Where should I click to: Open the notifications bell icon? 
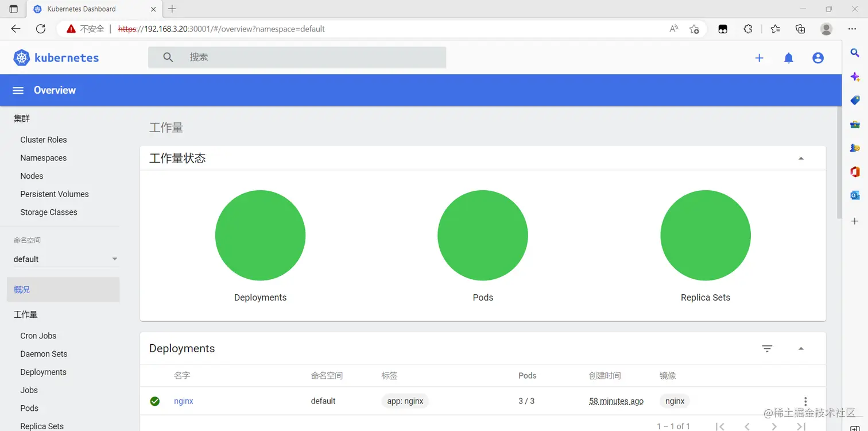(x=789, y=57)
